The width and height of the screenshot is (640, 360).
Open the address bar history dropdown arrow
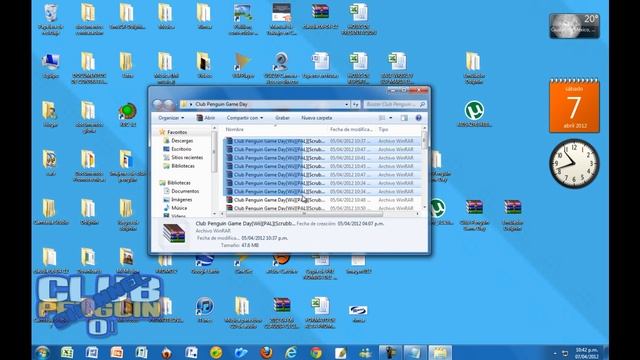point(347,104)
